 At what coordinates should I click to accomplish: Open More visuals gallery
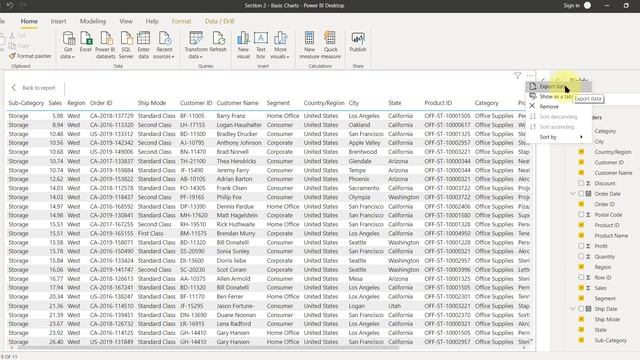pyautogui.click(x=280, y=44)
